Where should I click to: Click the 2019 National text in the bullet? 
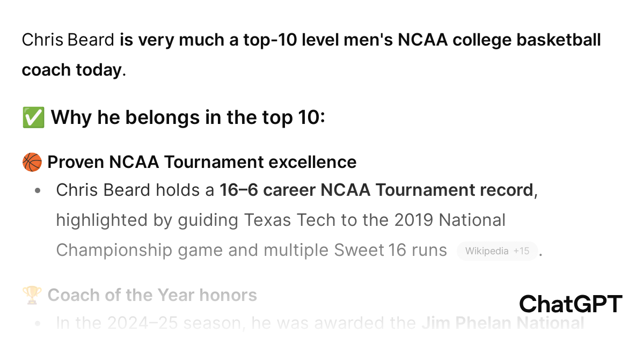pos(450,221)
